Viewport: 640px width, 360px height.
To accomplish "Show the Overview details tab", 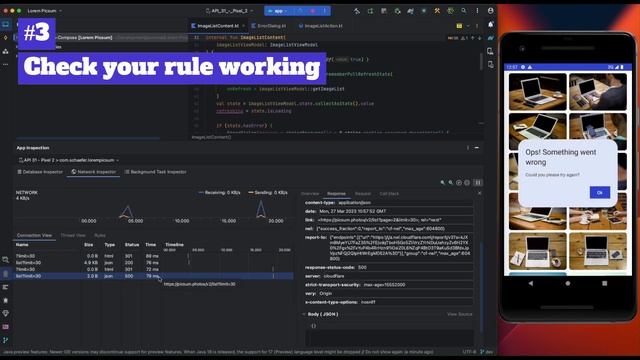I will [x=310, y=193].
